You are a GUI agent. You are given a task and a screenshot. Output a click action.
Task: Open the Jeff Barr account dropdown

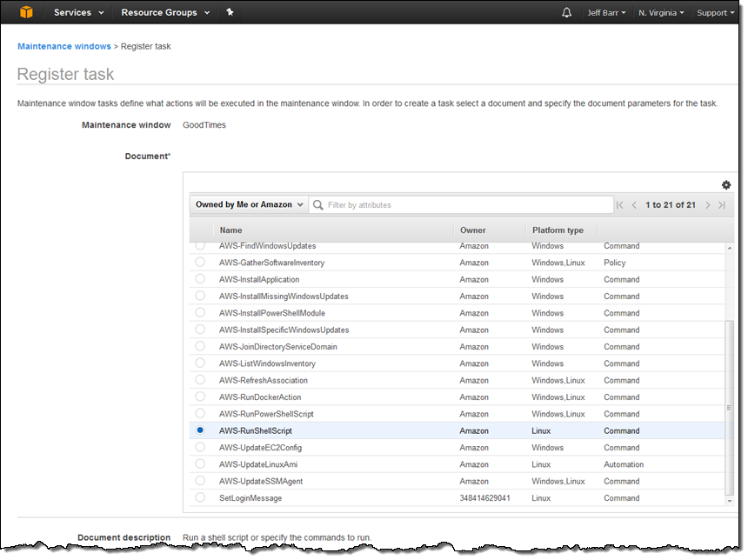606,13
